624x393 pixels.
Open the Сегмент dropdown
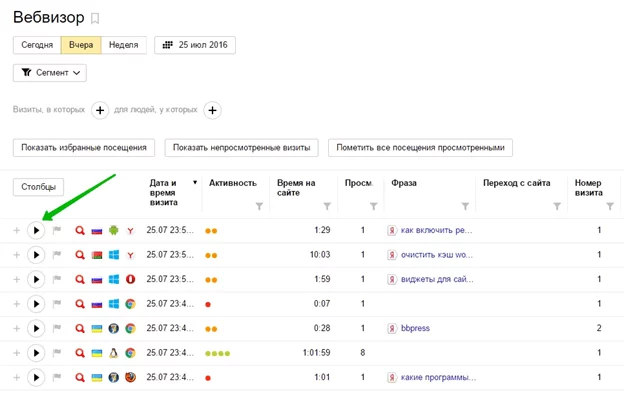point(50,73)
